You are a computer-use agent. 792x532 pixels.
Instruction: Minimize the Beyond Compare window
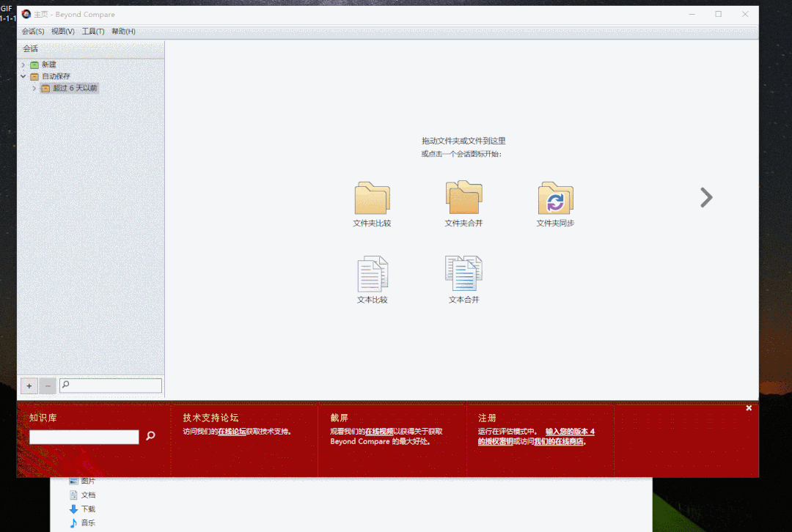(x=692, y=14)
